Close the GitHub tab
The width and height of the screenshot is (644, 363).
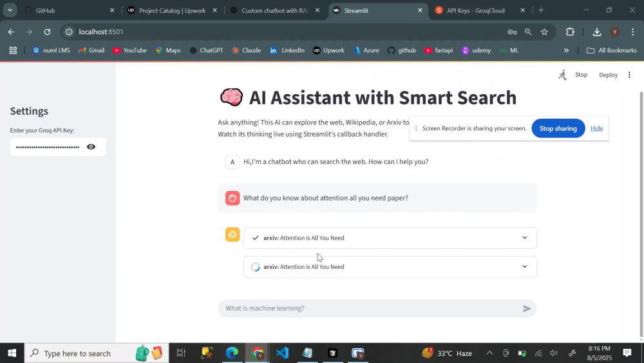[x=112, y=10]
